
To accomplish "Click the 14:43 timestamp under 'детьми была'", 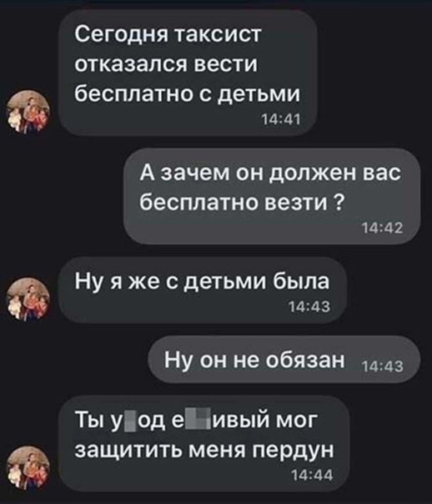I will tap(309, 307).
